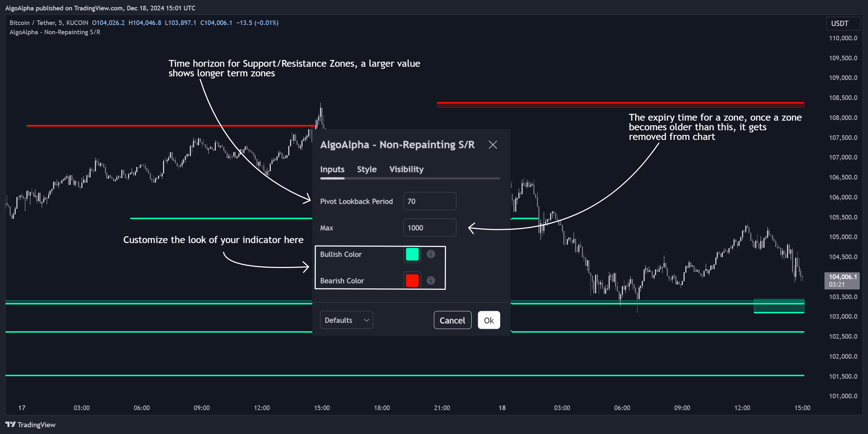Confirm settings with Ok button
Screen dimensions: 868x434
[489, 320]
